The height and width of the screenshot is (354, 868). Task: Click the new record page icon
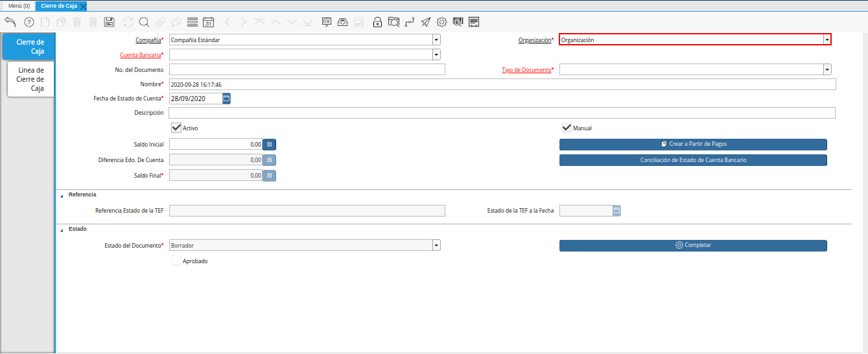coord(45,22)
